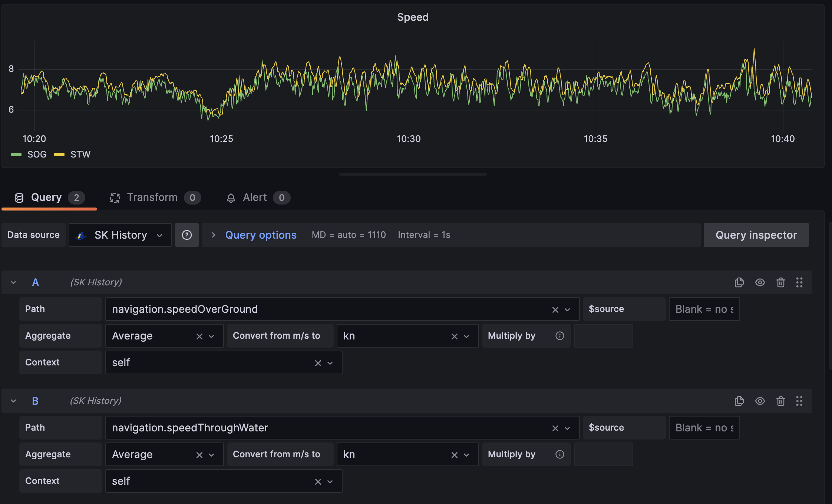Duplicate query A

(739, 282)
